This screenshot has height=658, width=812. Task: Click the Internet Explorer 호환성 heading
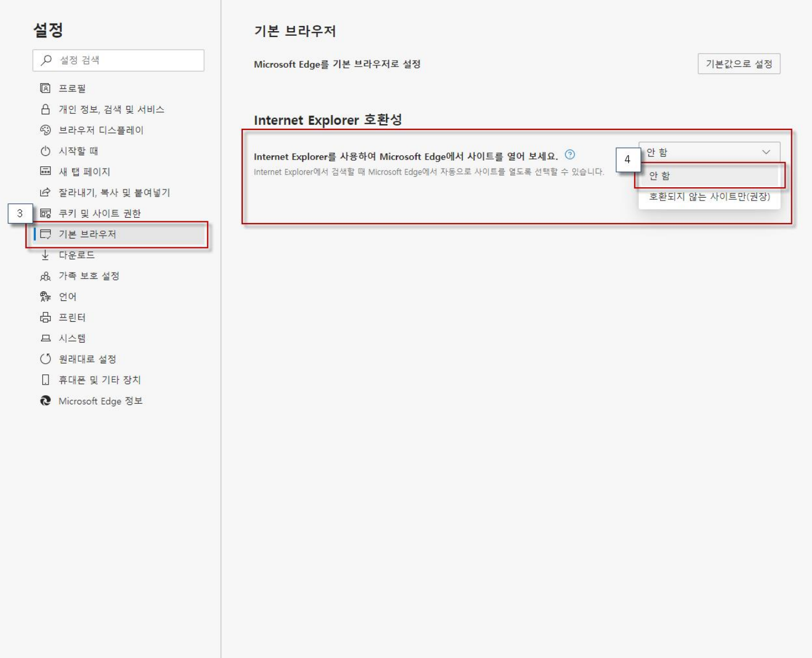(328, 120)
